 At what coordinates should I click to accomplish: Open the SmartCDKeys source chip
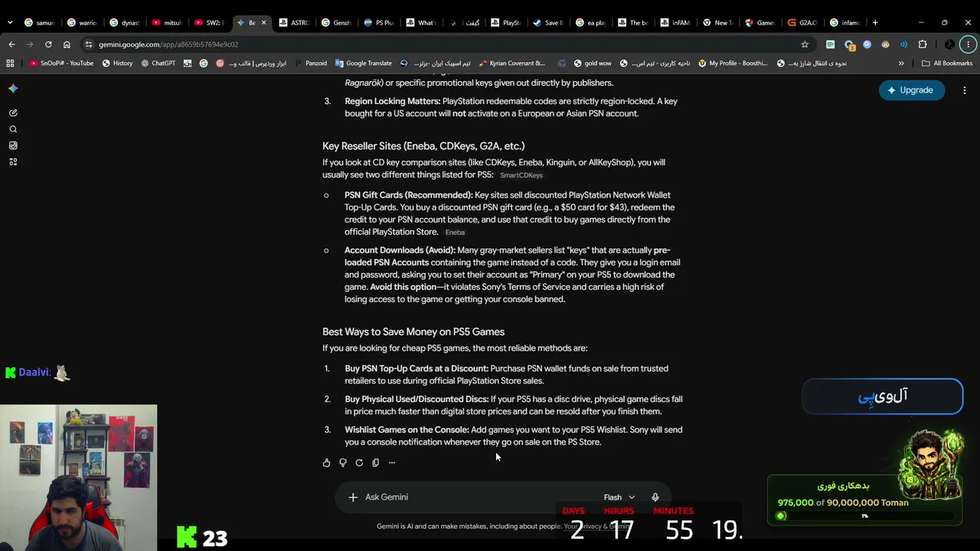point(521,175)
